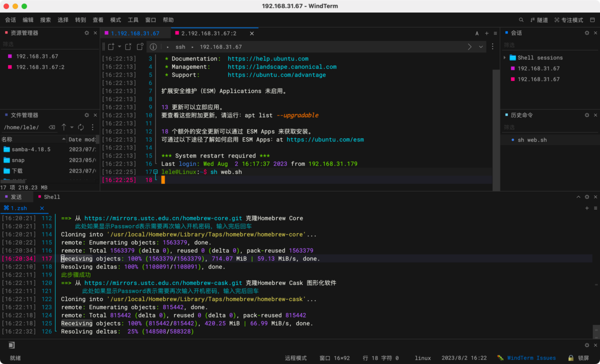The image size is (600, 364).
Task: Open the address bar dropdown chevron
Action: pyautogui.click(x=481, y=46)
